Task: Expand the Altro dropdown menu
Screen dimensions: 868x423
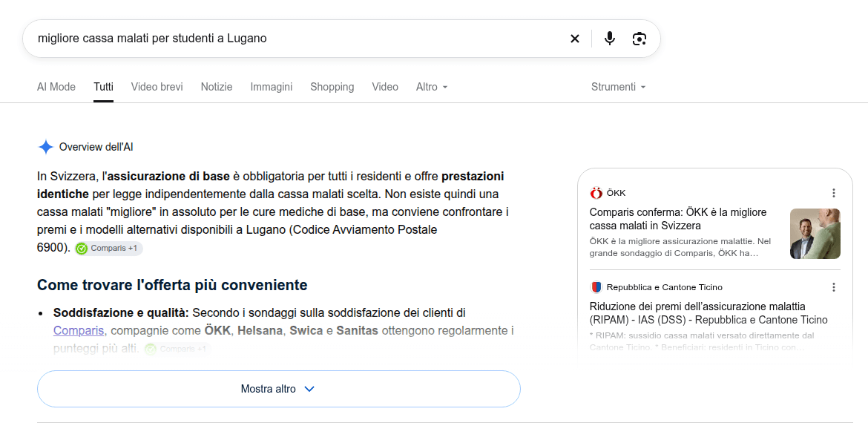Action: click(x=432, y=87)
